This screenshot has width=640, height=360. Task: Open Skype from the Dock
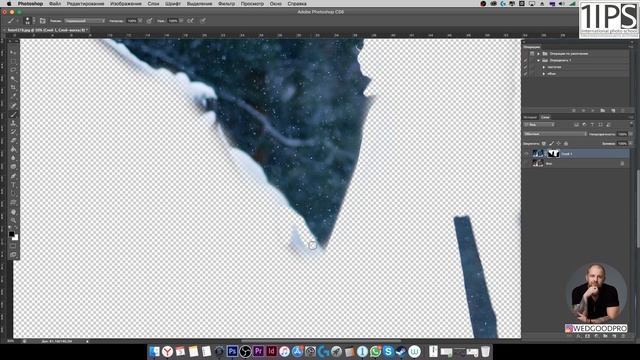pos(388,351)
